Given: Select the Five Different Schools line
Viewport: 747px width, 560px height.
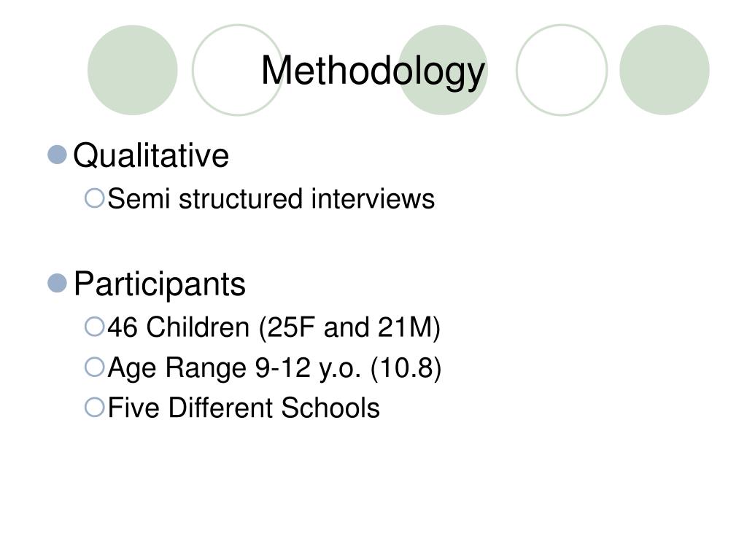Looking at the screenshot, I should (244, 408).
